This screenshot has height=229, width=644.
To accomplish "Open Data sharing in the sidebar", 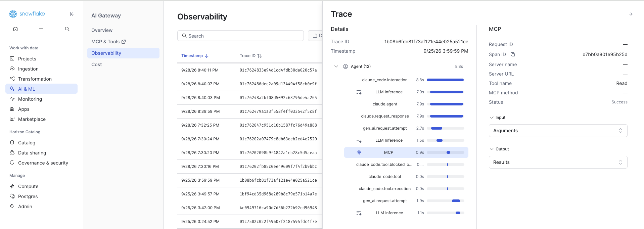I will coord(41,152).
